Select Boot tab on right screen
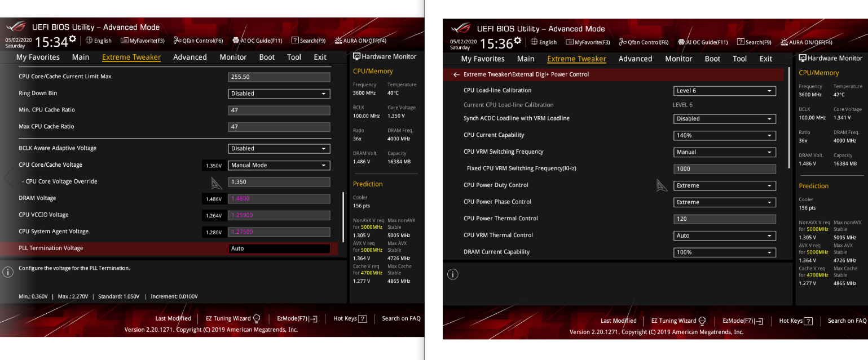 click(x=712, y=59)
